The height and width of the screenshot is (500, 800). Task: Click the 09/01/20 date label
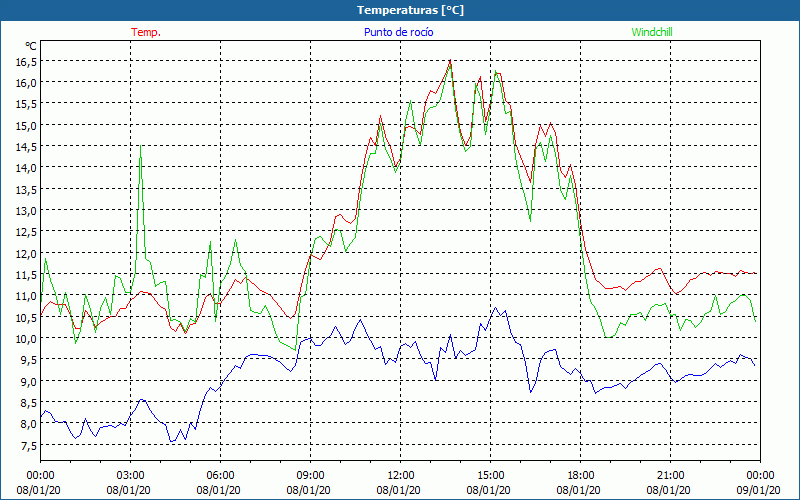[x=760, y=490]
